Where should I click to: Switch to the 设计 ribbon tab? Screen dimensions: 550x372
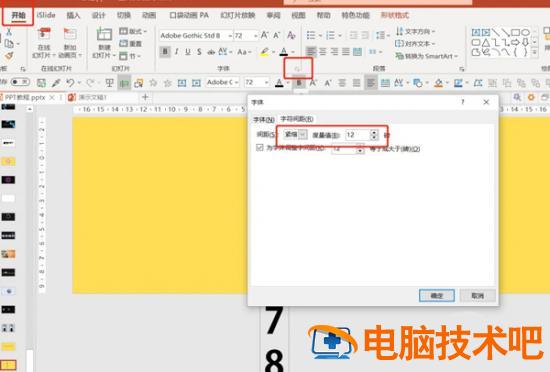click(99, 15)
